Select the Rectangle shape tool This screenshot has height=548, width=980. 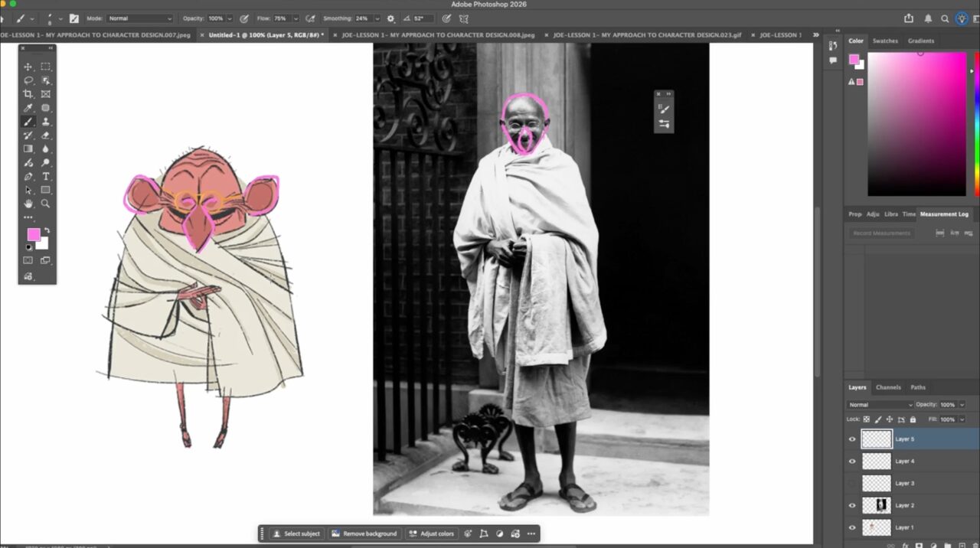coord(45,190)
